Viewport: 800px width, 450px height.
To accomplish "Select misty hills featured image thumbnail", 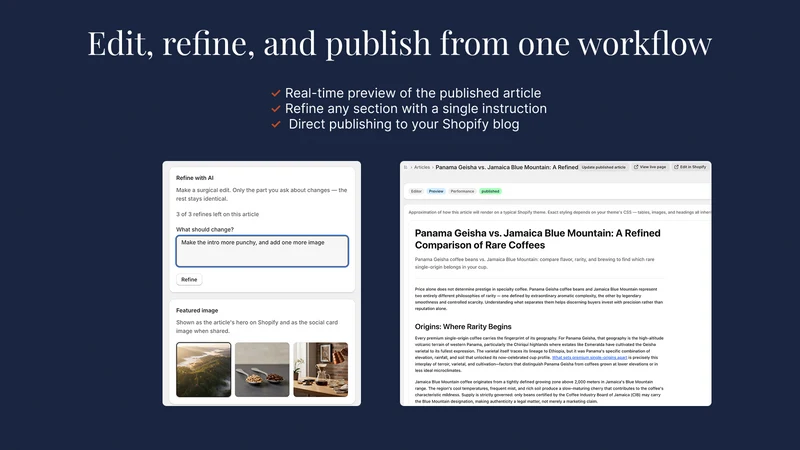I will (x=204, y=369).
